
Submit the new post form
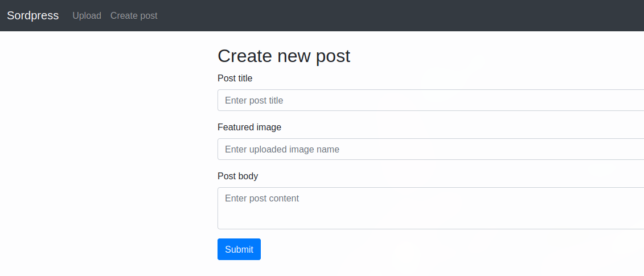(239, 249)
